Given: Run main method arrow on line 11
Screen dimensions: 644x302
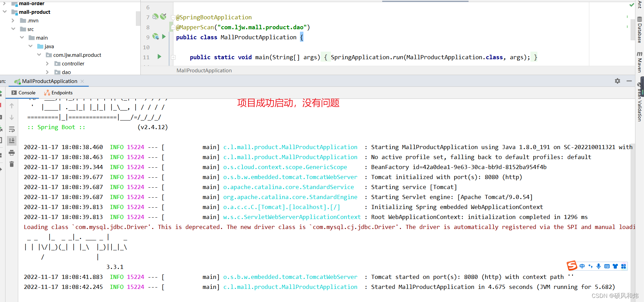Looking at the screenshot, I should coord(159,56).
